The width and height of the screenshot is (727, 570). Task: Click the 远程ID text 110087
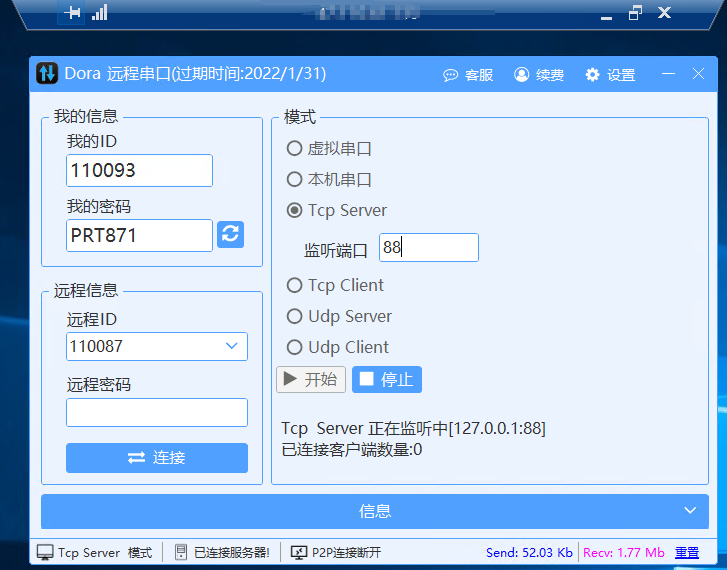pyautogui.click(x=96, y=346)
